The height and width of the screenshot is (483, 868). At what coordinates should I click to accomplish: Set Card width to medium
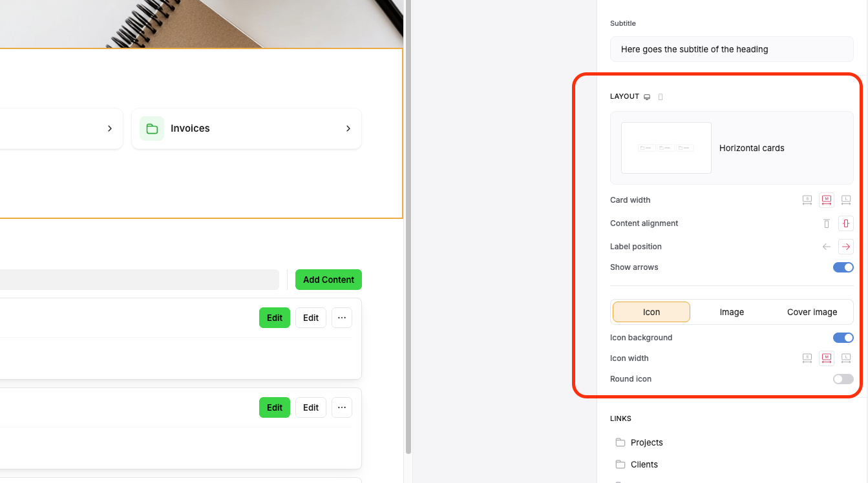(827, 200)
